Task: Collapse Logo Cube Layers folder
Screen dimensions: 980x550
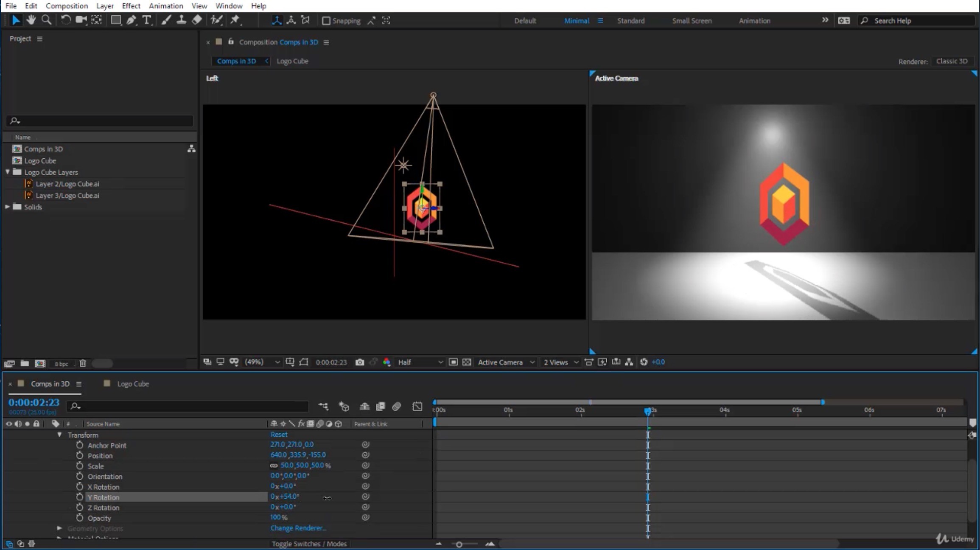Action: click(x=7, y=172)
